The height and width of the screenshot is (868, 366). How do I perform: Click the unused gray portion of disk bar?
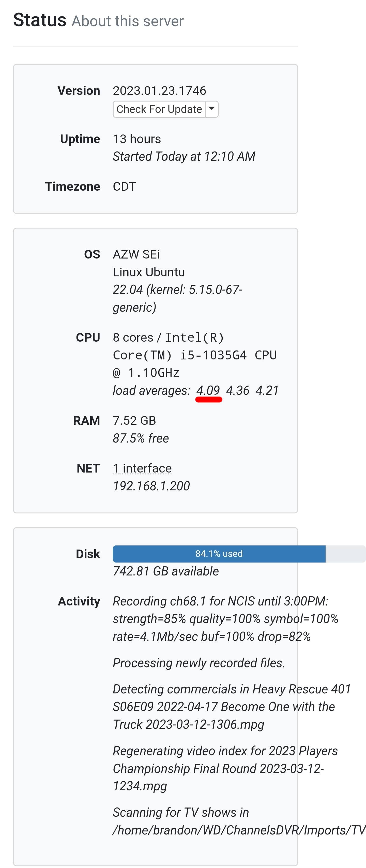[345, 554]
